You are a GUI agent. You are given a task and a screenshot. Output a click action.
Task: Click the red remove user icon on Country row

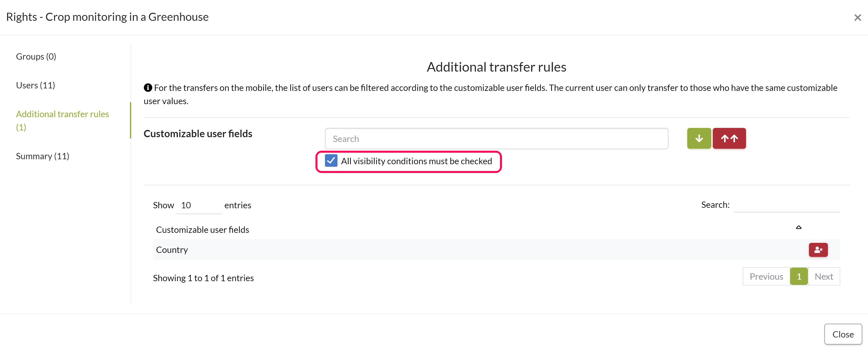818,249
